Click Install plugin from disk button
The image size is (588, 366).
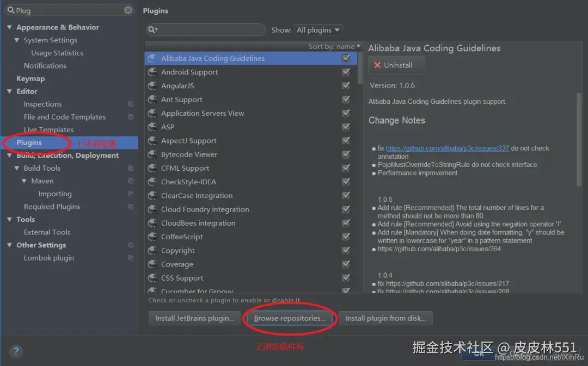pyautogui.click(x=385, y=318)
